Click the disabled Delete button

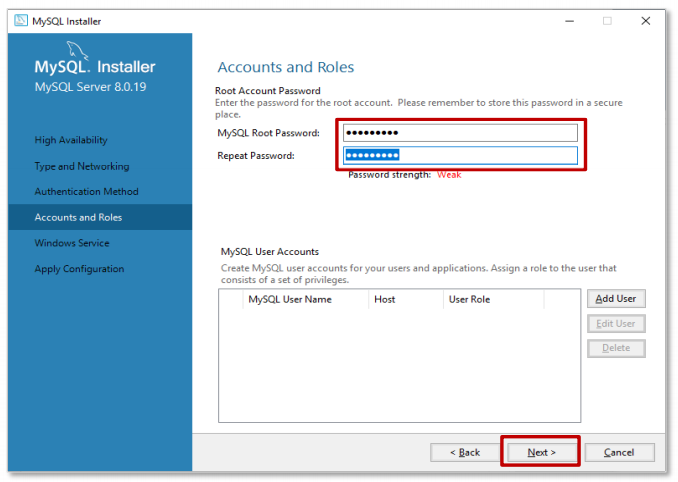[x=616, y=348]
